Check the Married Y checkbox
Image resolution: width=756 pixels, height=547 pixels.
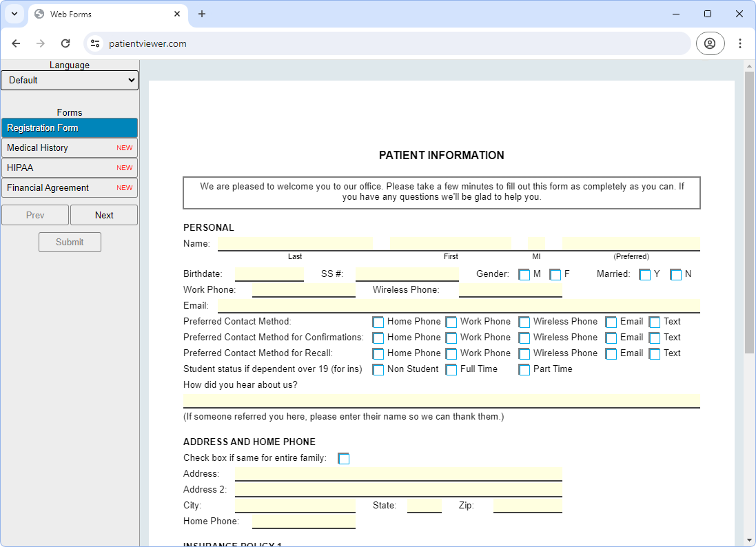pos(645,275)
